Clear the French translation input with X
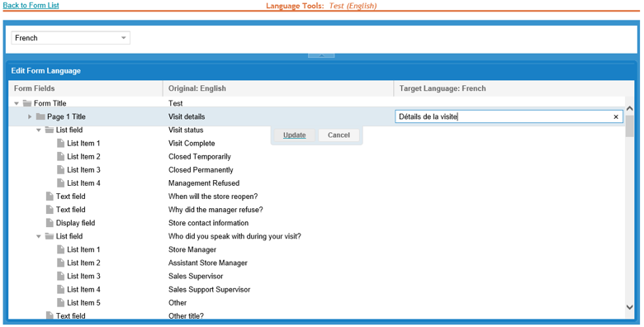 pos(616,116)
